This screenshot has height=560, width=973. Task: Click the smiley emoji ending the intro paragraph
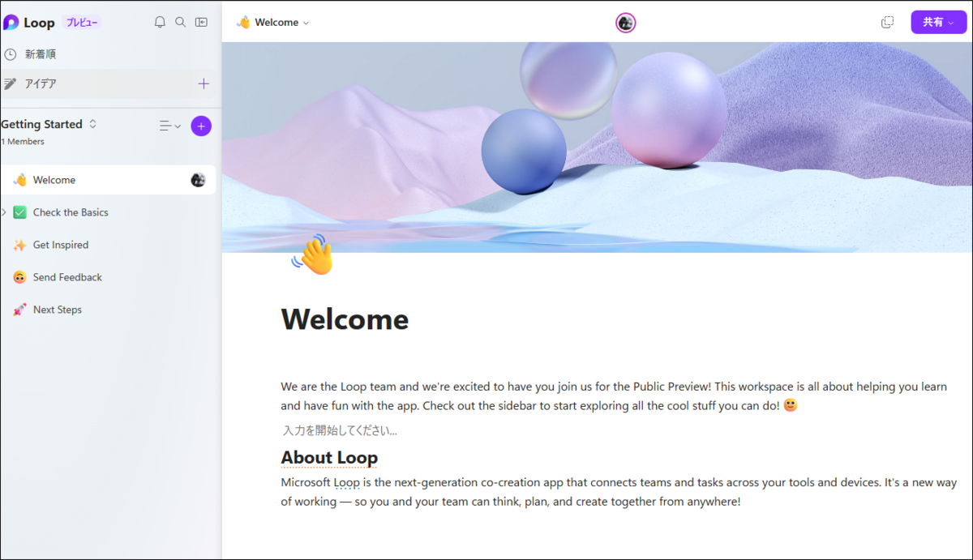pyautogui.click(x=791, y=404)
